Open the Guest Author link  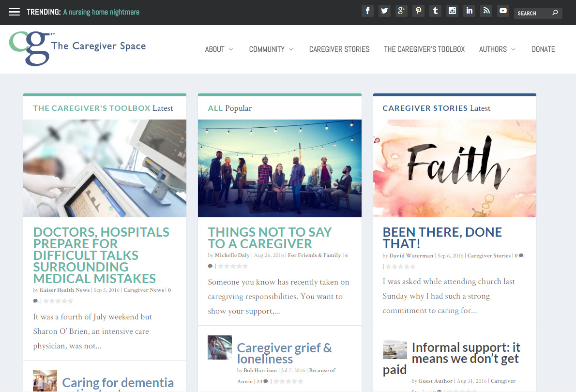click(x=435, y=381)
